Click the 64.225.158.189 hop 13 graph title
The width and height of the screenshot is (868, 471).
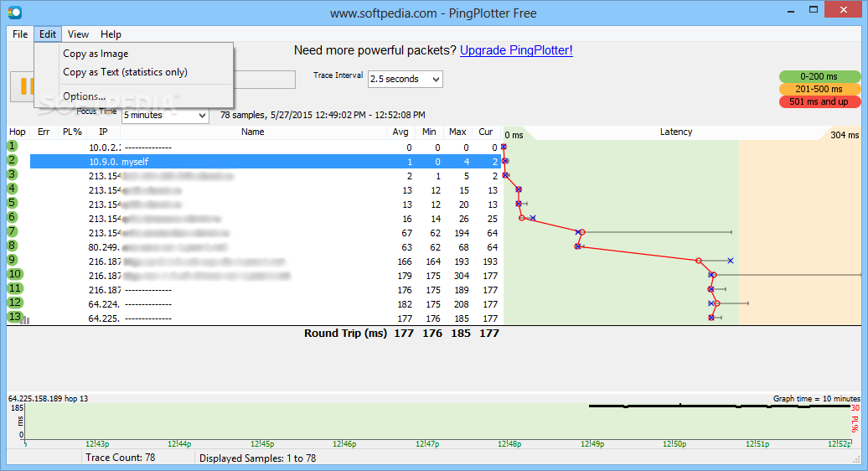pyautogui.click(x=48, y=398)
